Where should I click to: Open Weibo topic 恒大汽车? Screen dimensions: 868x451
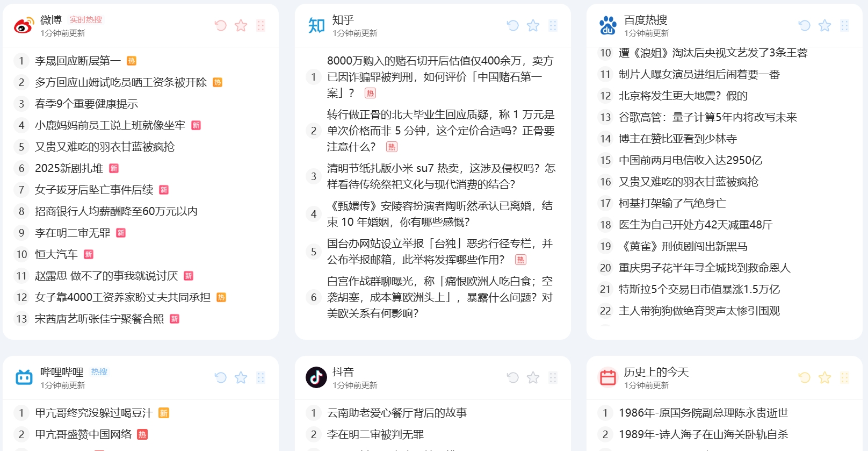pos(56,254)
